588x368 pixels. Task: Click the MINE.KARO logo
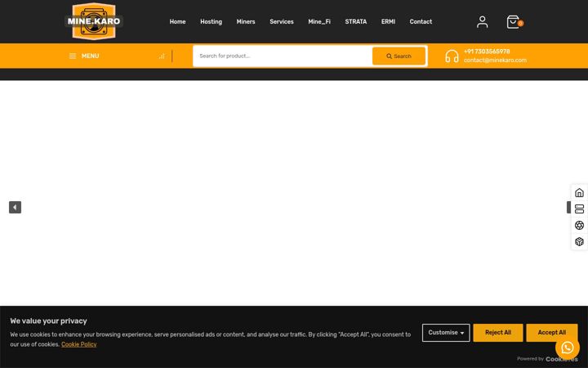coord(94,21)
